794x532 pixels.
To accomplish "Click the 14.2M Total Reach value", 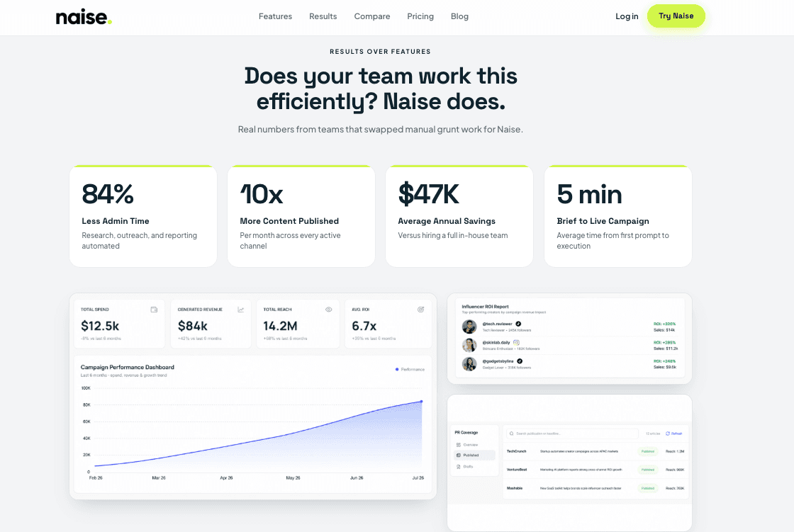I will [280, 326].
